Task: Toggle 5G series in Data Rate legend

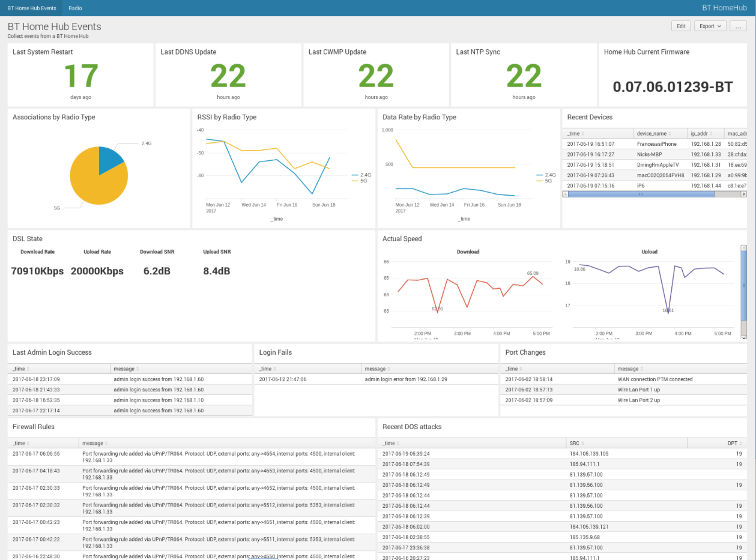Action: pos(546,181)
